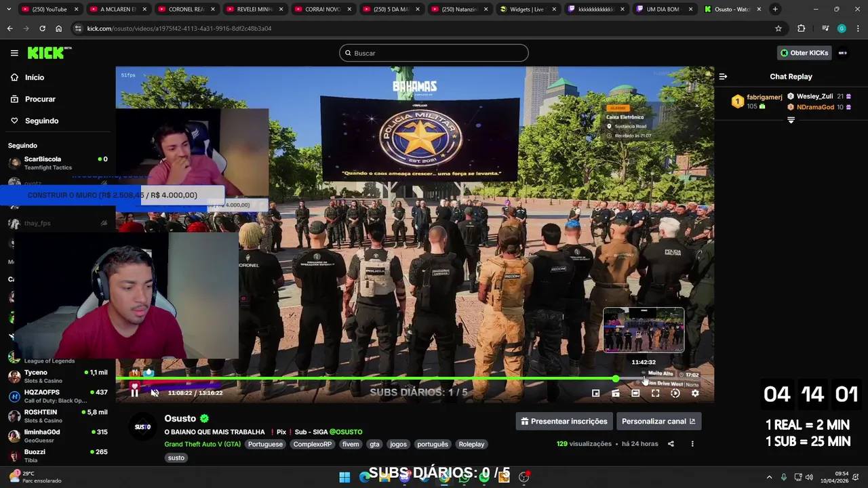The image size is (868, 488).
Task: Open the browser extensions menu
Action: coord(802,28)
